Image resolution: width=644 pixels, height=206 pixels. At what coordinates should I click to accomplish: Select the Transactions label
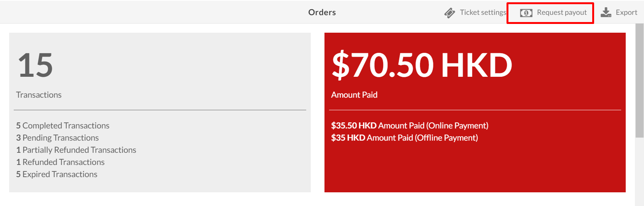tap(39, 95)
